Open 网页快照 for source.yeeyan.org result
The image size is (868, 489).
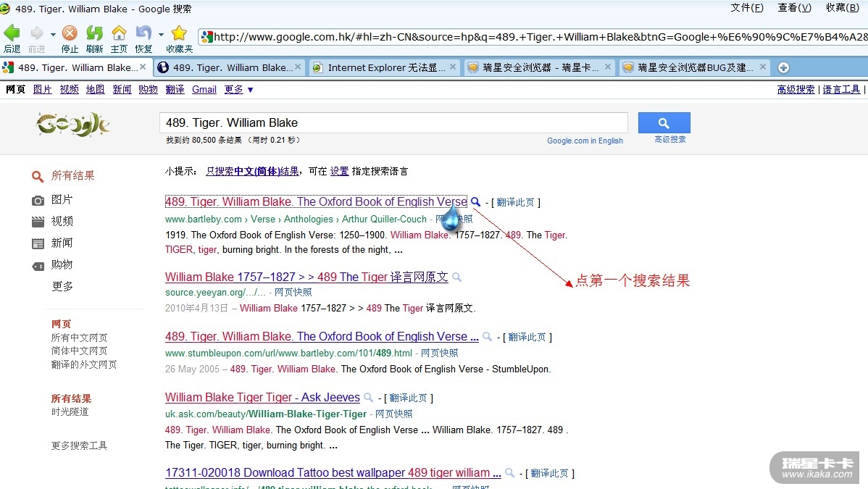293,293
